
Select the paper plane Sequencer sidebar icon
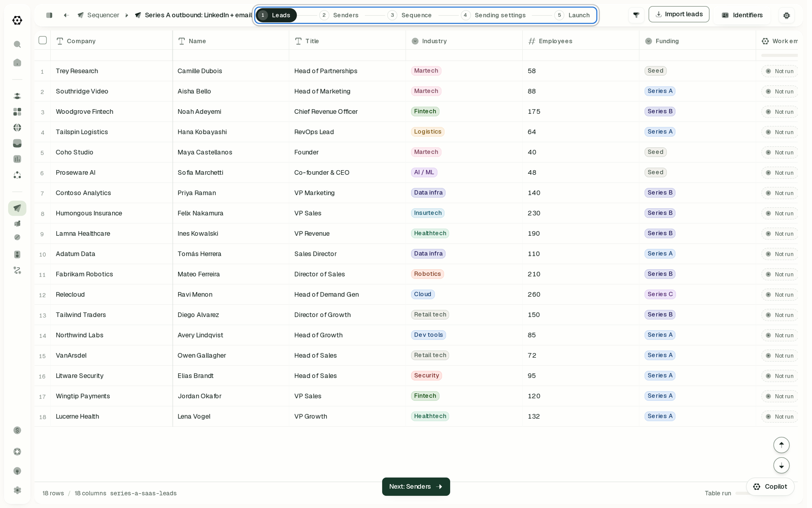pos(17,208)
